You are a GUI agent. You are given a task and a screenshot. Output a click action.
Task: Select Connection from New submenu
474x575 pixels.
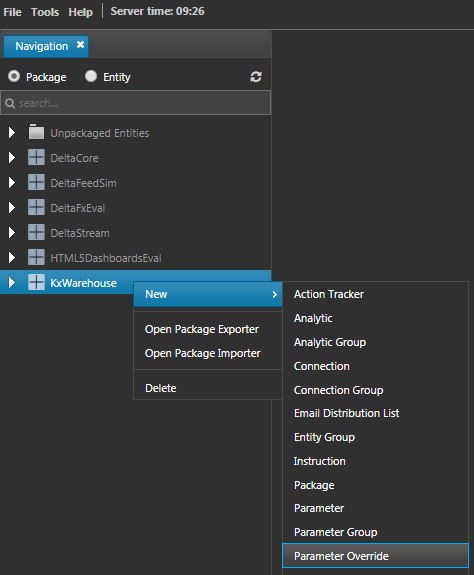[375, 366]
